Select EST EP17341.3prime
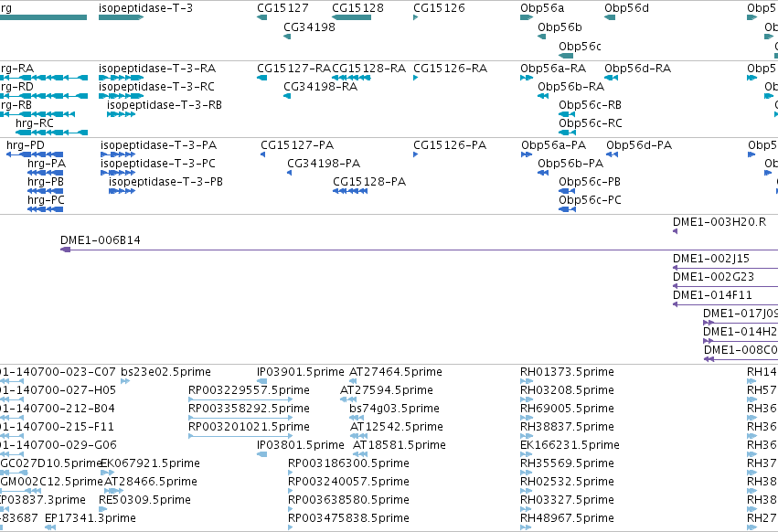778x532 pixels. pos(91,518)
